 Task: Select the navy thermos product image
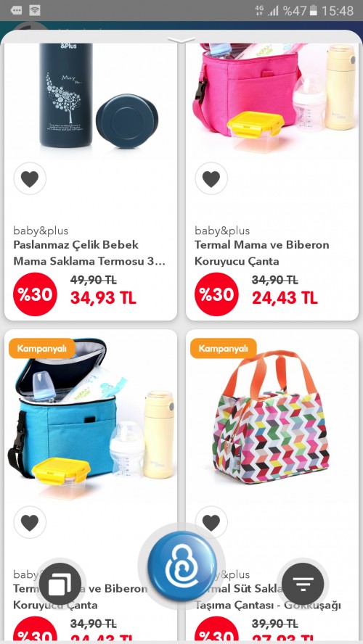tap(91, 99)
